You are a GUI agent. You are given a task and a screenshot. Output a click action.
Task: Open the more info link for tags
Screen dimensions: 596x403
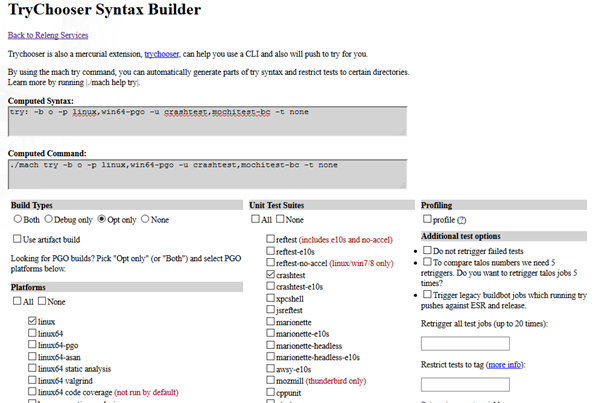505,365
